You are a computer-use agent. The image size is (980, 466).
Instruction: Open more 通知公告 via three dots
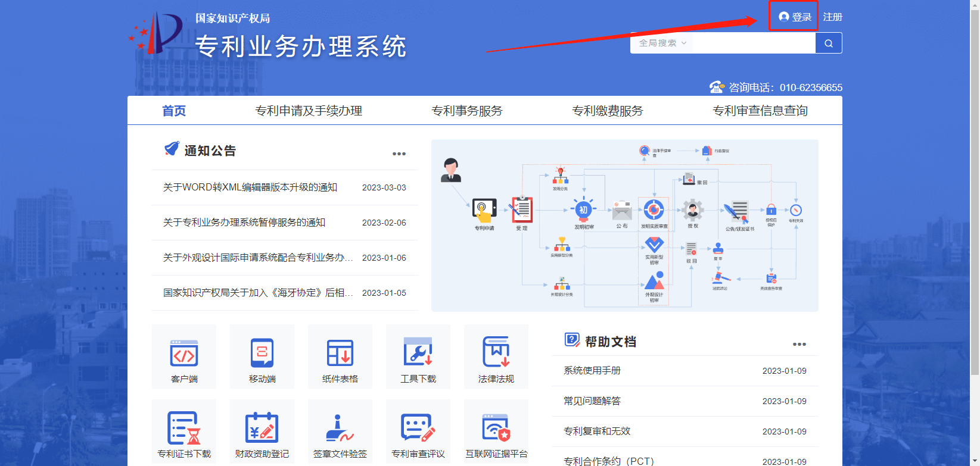[399, 154]
